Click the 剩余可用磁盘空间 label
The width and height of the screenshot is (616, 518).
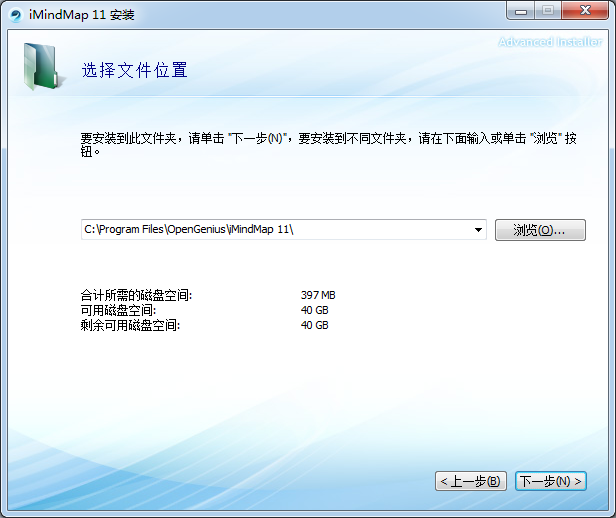tap(130, 325)
